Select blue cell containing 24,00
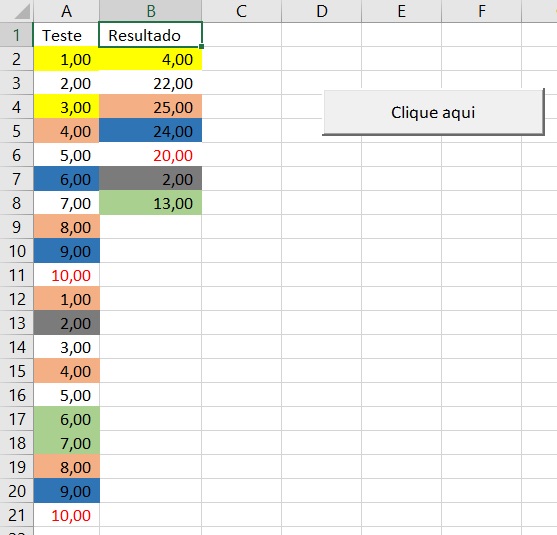Image resolution: width=557 pixels, height=535 pixels. pos(151,131)
